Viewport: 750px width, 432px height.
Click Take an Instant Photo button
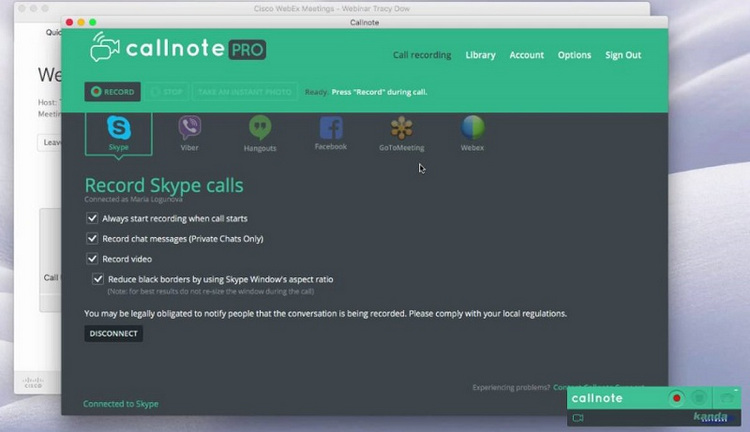pyautogui.click(x=244, y=92)
